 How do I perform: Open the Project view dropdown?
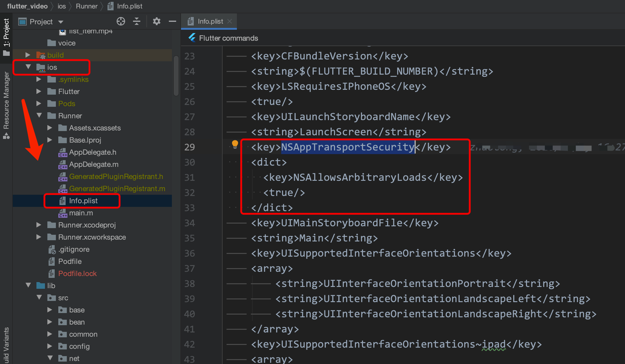pyautogui.click(x=61, y=22)
